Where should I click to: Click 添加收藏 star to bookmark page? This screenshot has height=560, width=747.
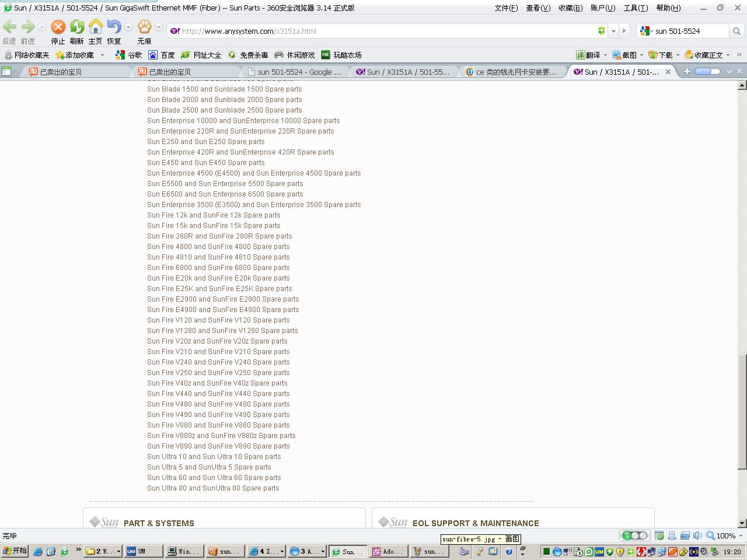coord(75,55)
